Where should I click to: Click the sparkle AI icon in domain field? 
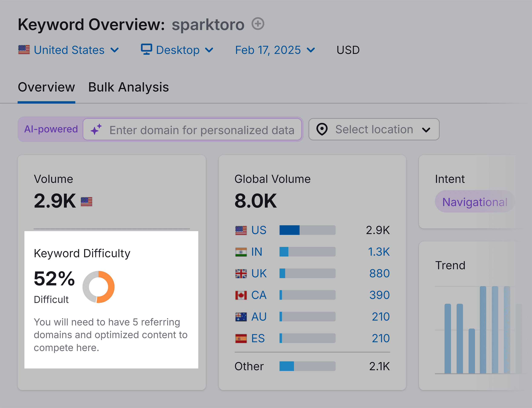96,129
